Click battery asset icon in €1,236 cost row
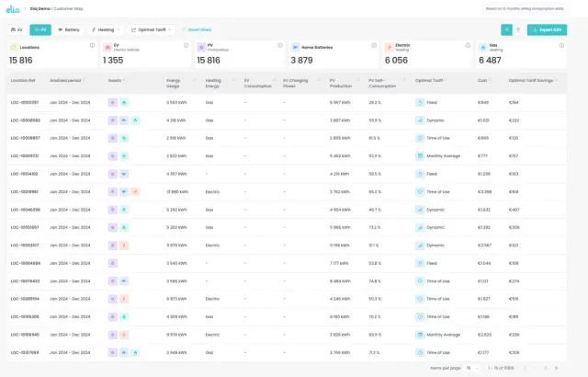The image size is (588, 377). pyautogui.click(x=124, y=174)
